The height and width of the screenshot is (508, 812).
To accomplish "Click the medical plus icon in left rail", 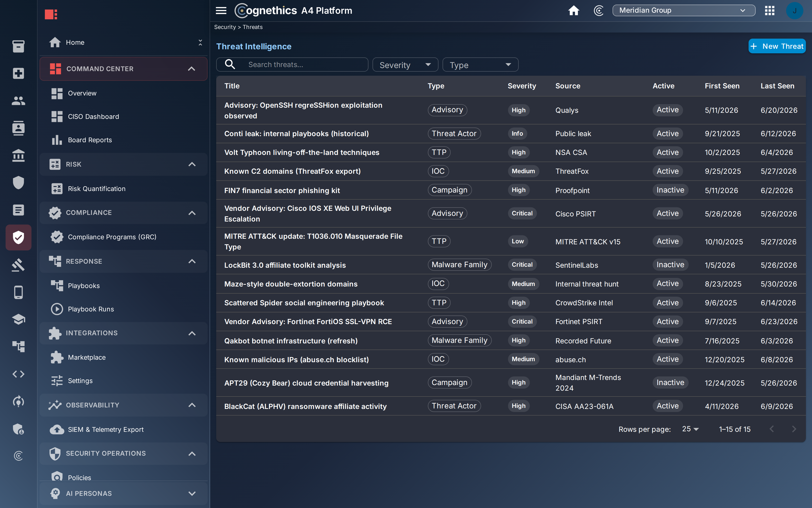I will pos(19,73).
